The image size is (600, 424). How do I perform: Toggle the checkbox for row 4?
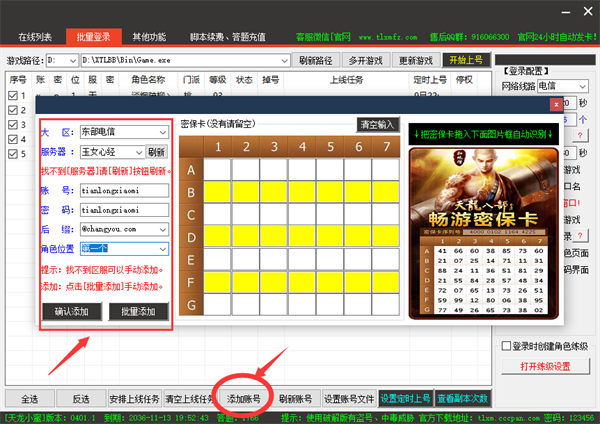13,140
